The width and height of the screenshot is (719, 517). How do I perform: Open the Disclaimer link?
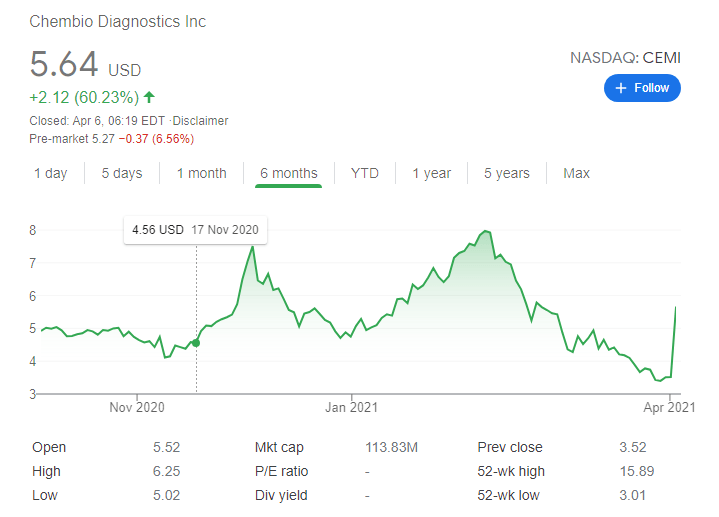(200, 121)
